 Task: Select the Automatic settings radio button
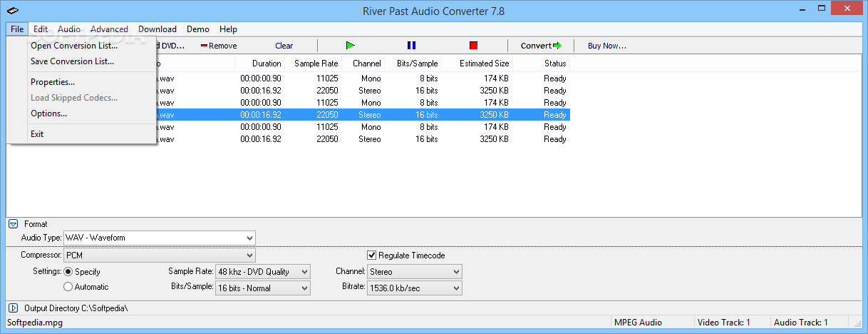click(68, 287)
